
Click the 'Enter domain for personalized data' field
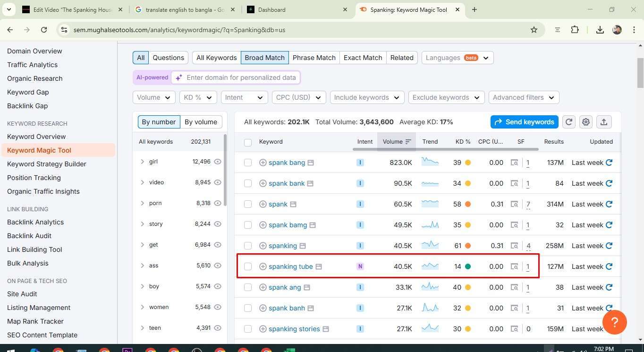(241, 77)
